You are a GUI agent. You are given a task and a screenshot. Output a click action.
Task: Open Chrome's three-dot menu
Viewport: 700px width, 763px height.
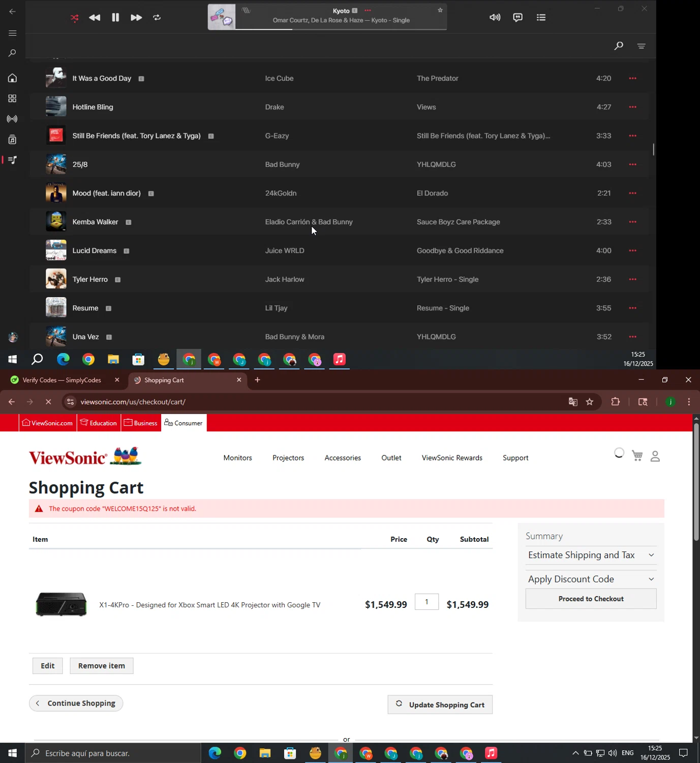point(689,402)
